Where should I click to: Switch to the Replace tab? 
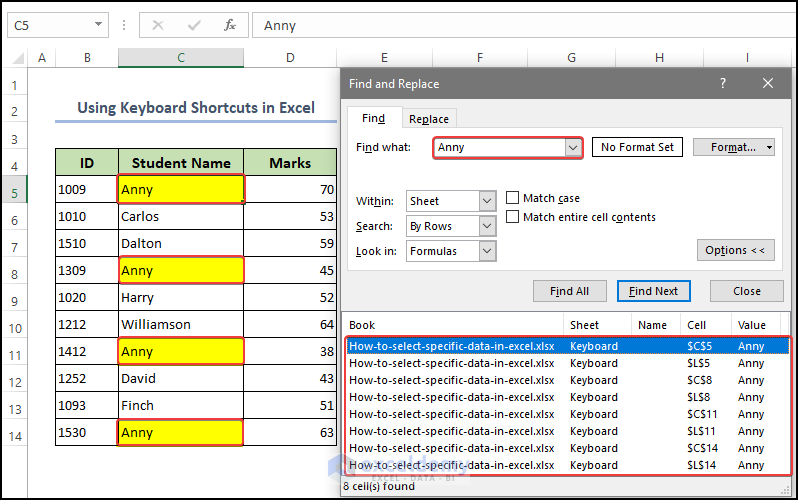tap(429, 119)
